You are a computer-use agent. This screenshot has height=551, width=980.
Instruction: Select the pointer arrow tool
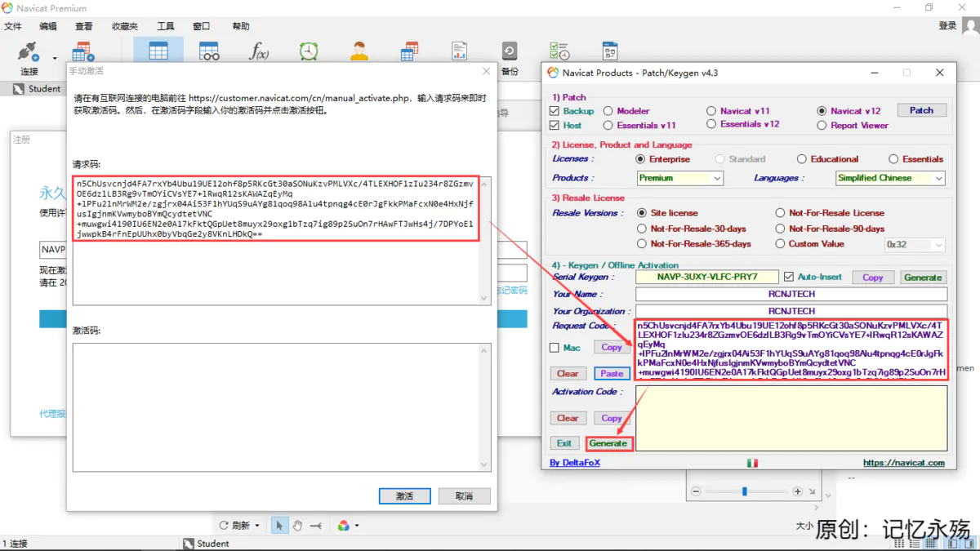click(279, 526)
